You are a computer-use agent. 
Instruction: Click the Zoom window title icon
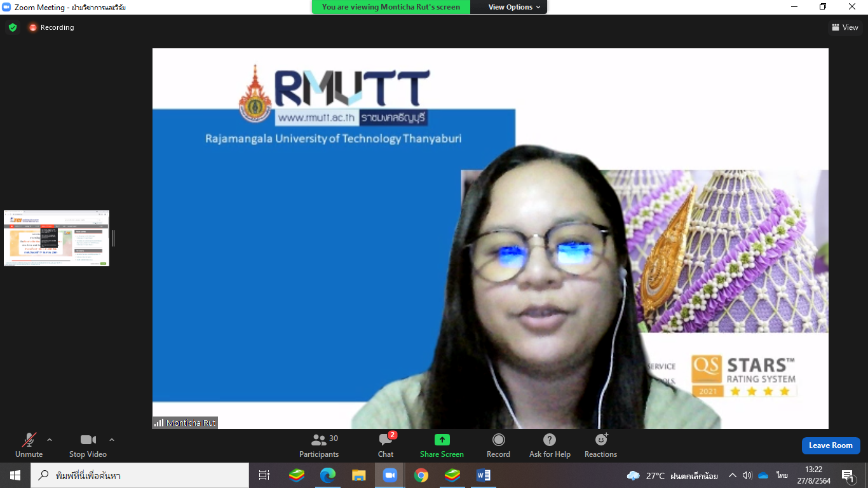[x=7, y=7]
